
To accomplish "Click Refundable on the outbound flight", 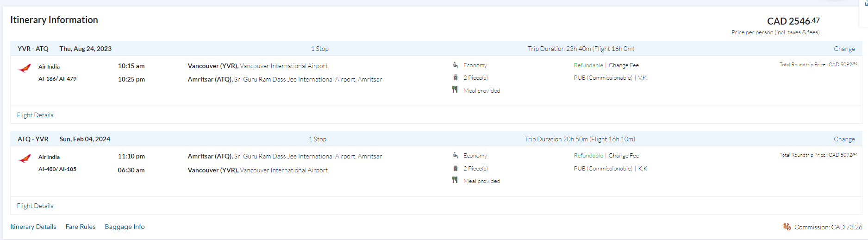I will click(x=588, y=65).
